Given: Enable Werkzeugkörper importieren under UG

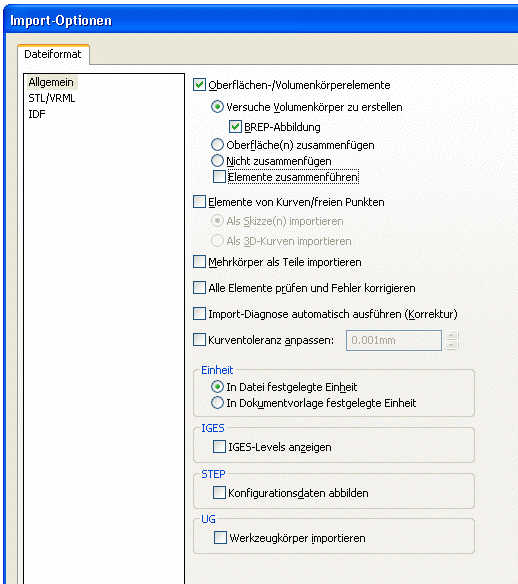Looking at the screenshot, I should pyautogui.click(x=220, y=538).
